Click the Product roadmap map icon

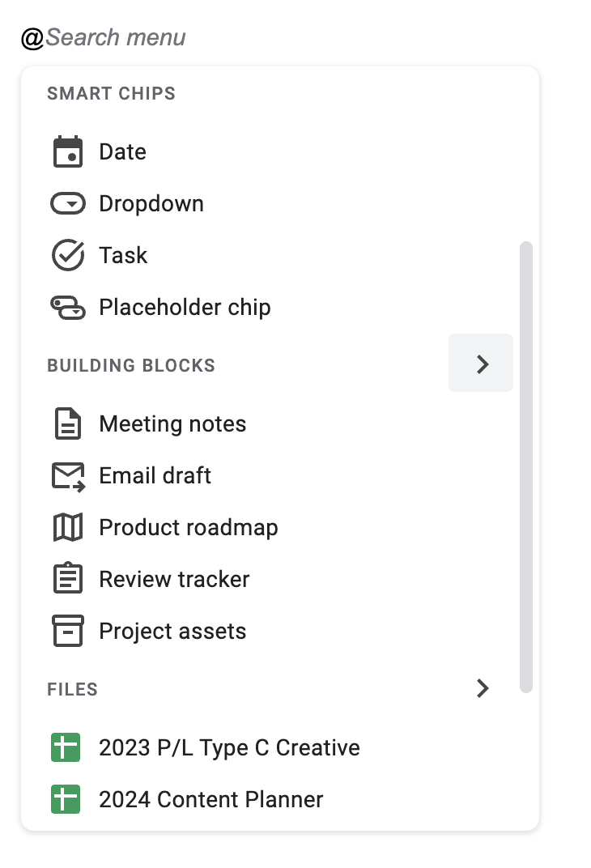(x=68, y=528)
